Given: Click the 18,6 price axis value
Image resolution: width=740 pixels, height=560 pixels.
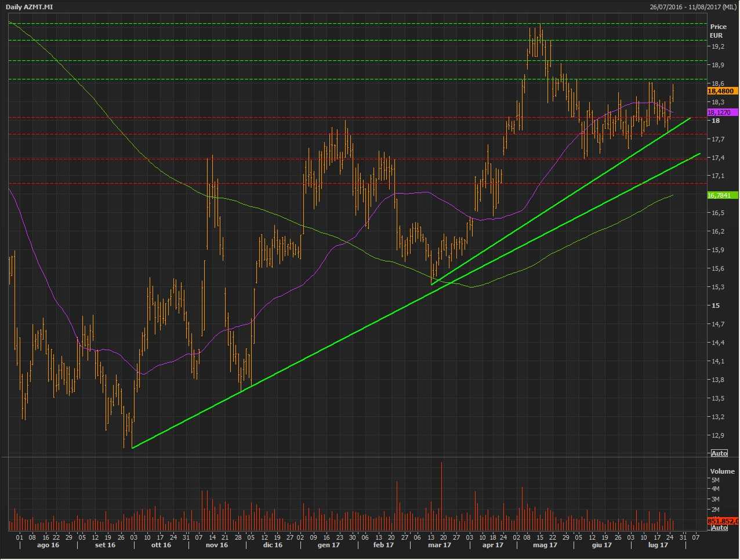Looking at the screenshot, I should [x=717, y=83].
